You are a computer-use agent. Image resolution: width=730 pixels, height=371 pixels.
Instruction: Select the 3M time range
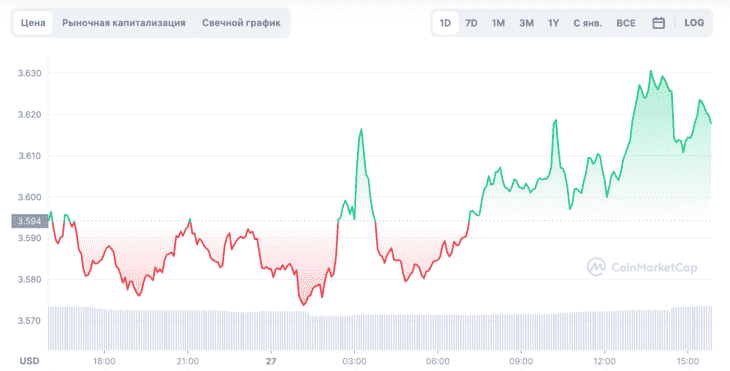526,23
